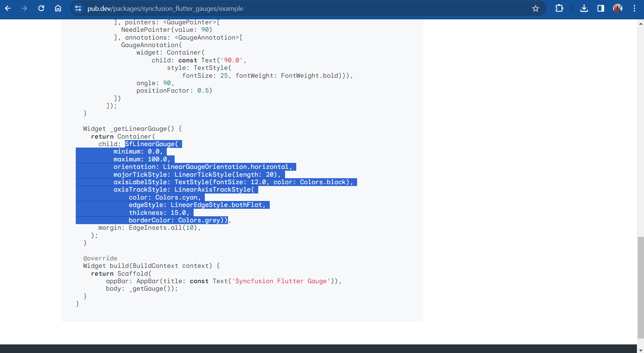Click the '@override' annotation text
The width and height of the screenshot is (644, 353).
coord(100,258)
